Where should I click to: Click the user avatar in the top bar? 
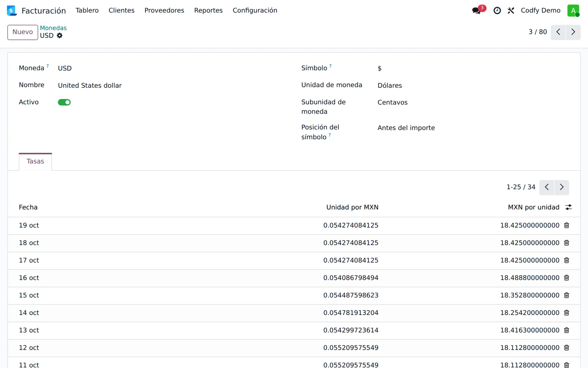point(573,10)
